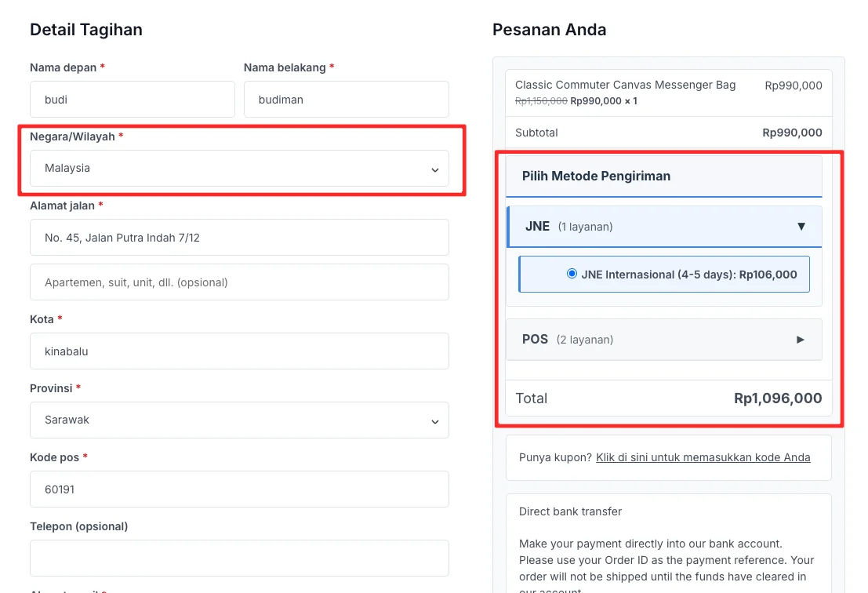This screenshot has height=593, width=868.
Task: Click the country selector chevron icon
Action: pyautogui.click(x=434, y=169)
